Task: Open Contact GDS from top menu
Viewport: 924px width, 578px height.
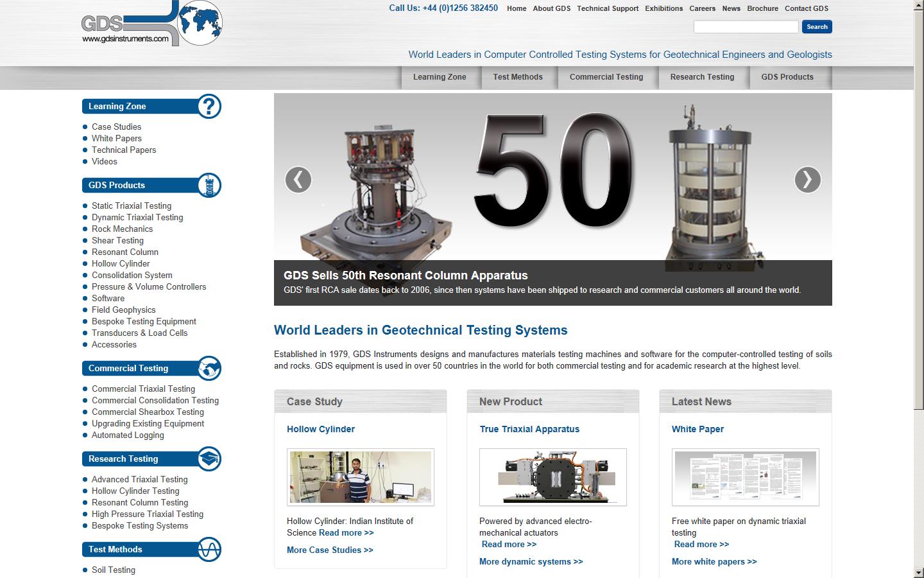Action: tap(806, 8)
